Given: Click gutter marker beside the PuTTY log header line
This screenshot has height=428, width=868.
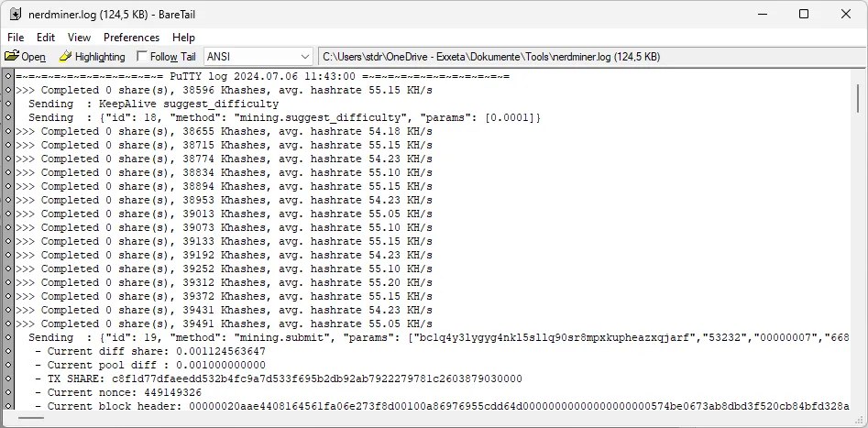Looking at the screenshot, I should coord(8,77).
